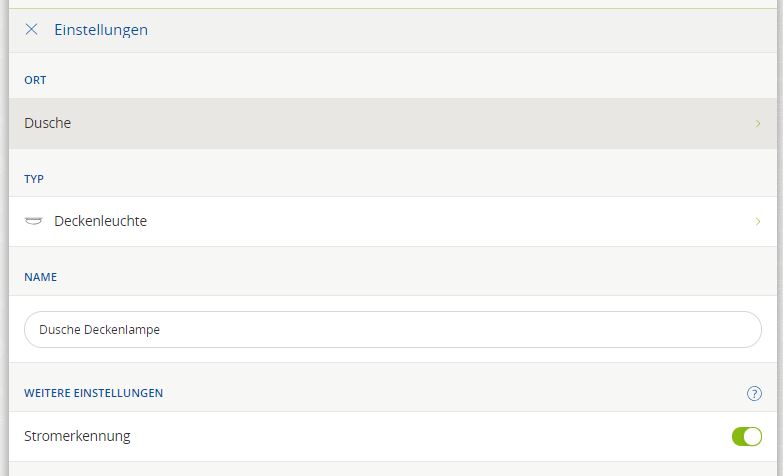Click the Einstellungen header title

pyautogui.click(x=101, y=30)
